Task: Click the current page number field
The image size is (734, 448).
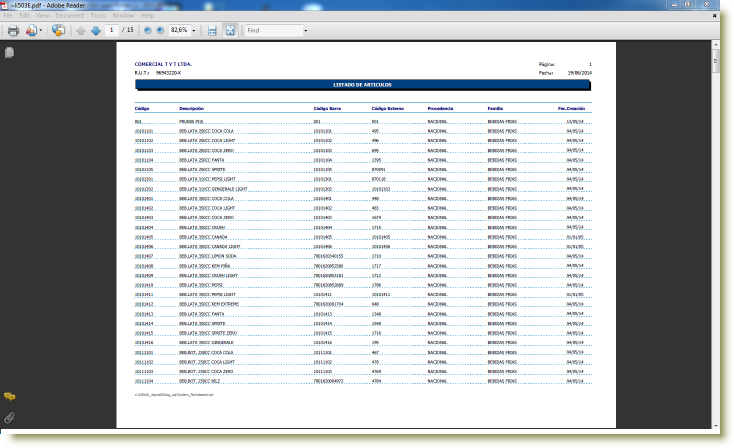Action: (111, 30)
